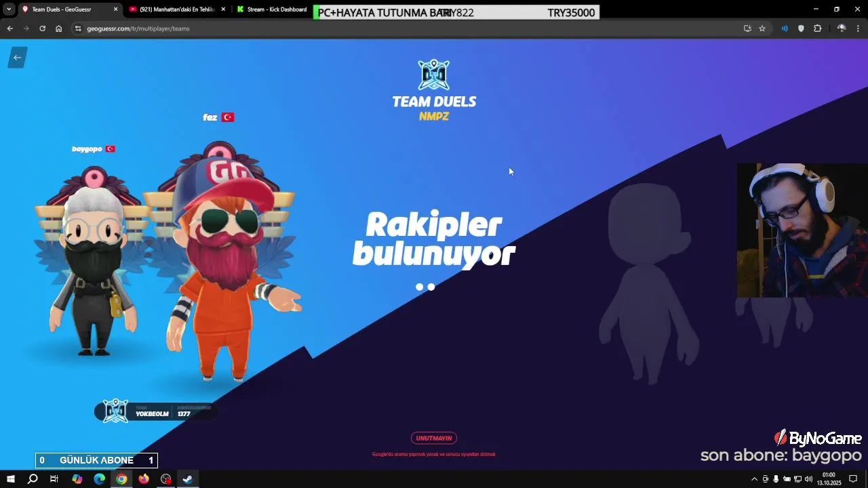Image resolution: width=868 pixels, height=488 pixels.
Task: Open the shield extension icon
Action: (801, 28)
